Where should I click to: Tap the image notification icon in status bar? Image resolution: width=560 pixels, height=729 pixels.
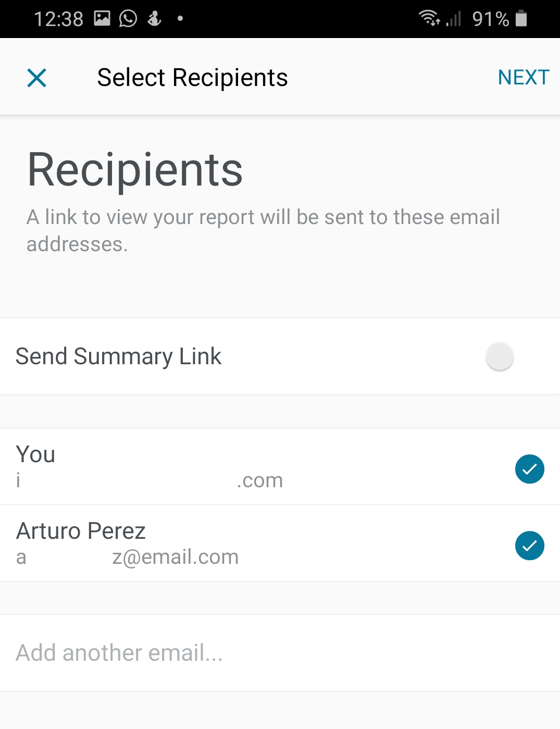pos(102,19)
